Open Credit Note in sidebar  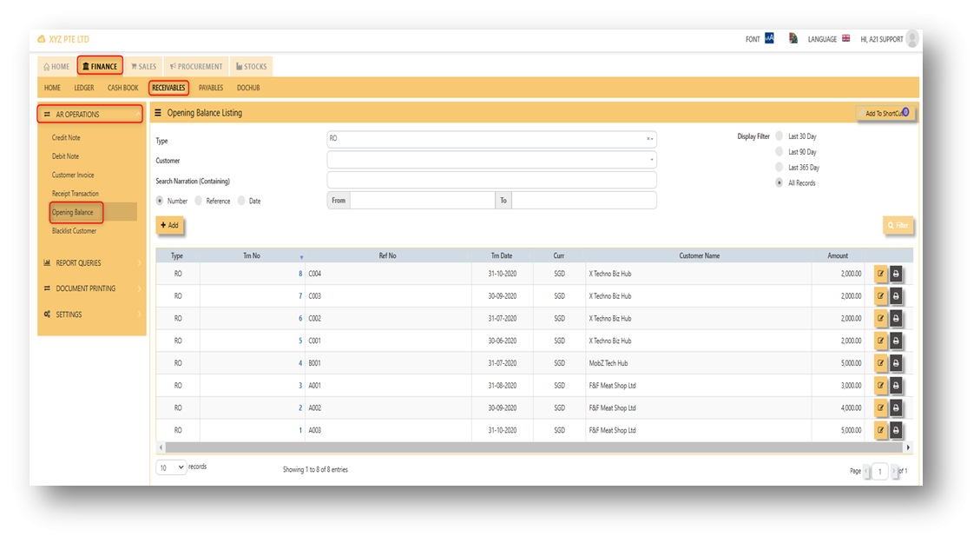pyautogui.click(x=66, y=137)
